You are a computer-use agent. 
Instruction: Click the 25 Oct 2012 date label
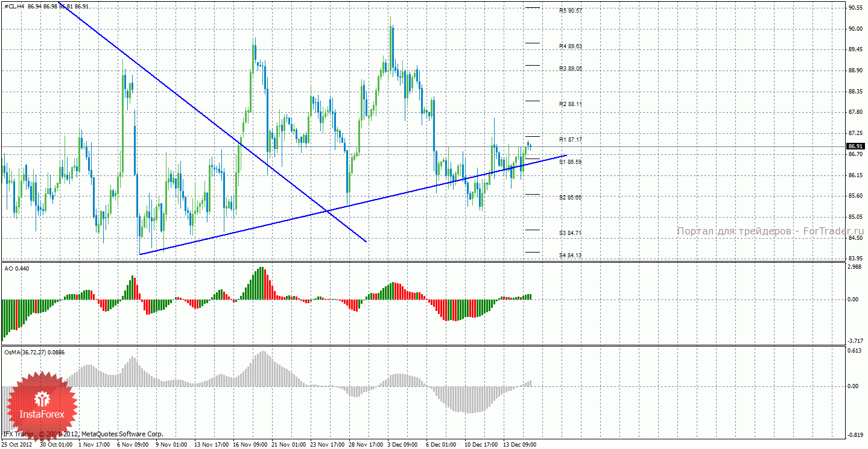click(x=17, y=445)
